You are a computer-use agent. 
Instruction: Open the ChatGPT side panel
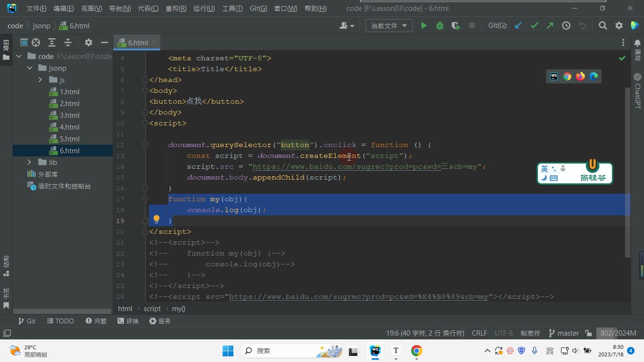(x=637, y=90)
